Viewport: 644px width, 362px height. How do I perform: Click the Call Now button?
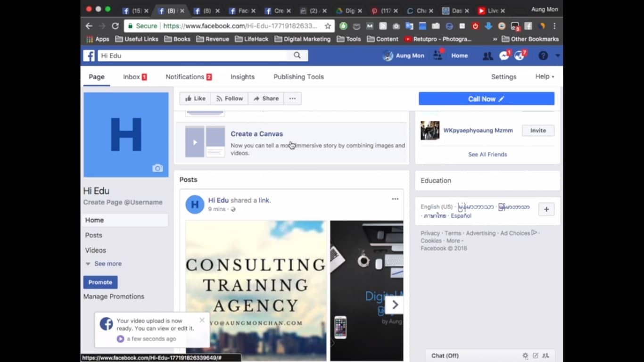coord(487,99)
